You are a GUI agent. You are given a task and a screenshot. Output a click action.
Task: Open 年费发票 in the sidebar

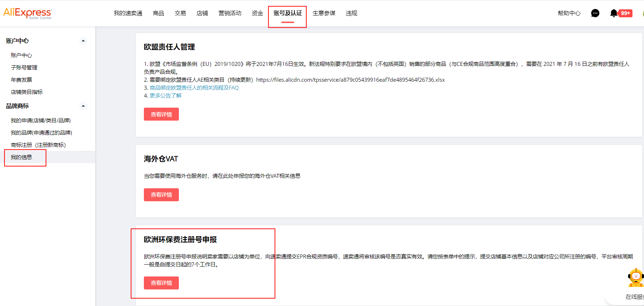click(21, 80)
